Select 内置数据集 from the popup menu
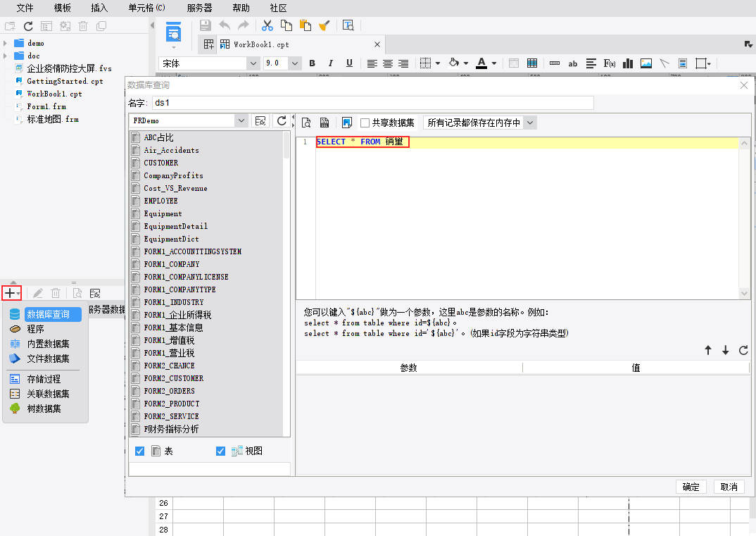This screenshot has width=756, height=536. pos(48,344)
